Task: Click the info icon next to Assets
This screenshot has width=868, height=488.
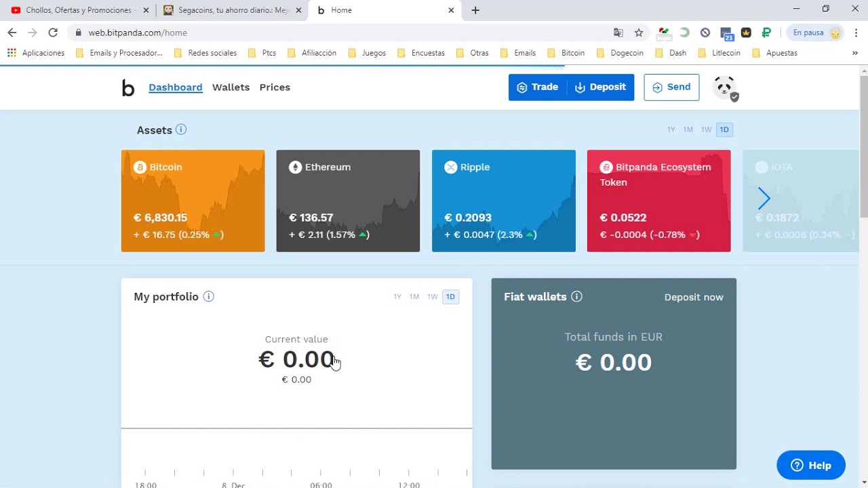Action: click(x=181, y=129)
